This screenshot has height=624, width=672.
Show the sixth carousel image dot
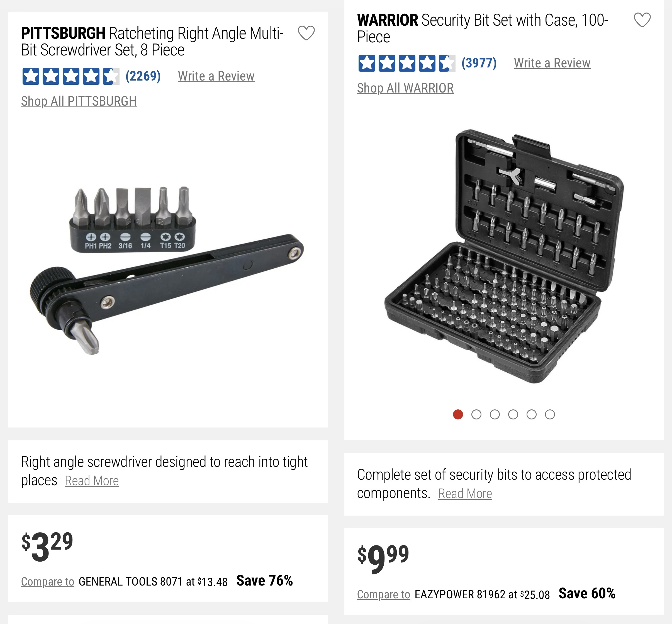pos(550,414)
